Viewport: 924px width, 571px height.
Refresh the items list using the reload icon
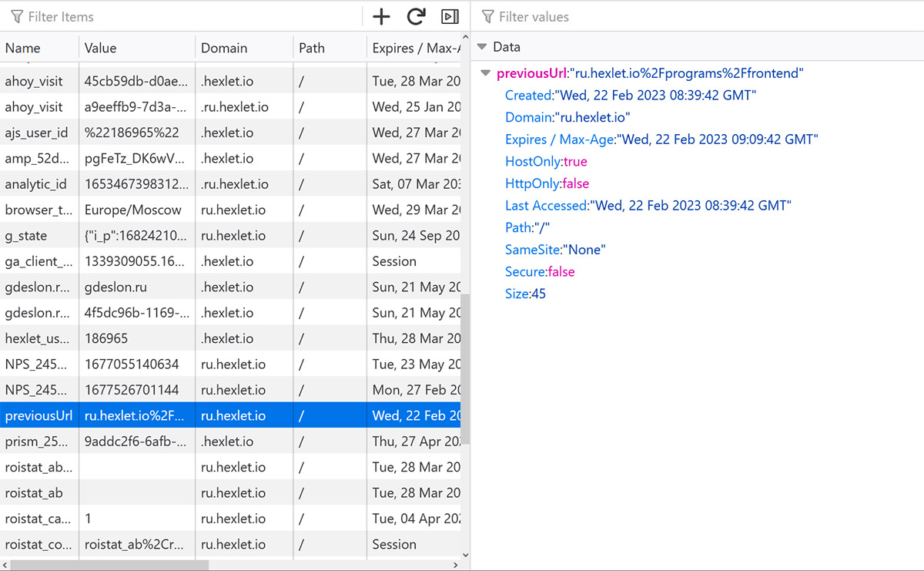pyautogui.click(x=416, y=16)
